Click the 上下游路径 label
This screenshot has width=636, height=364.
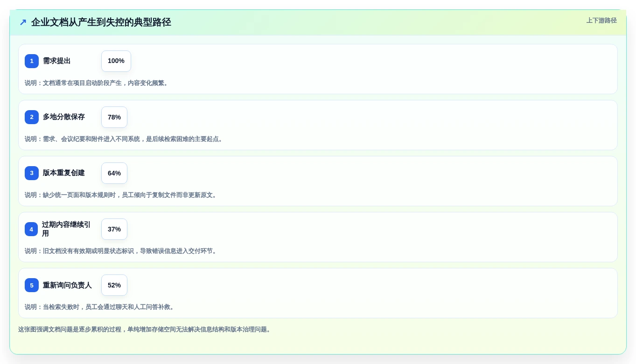coord(601,21)
